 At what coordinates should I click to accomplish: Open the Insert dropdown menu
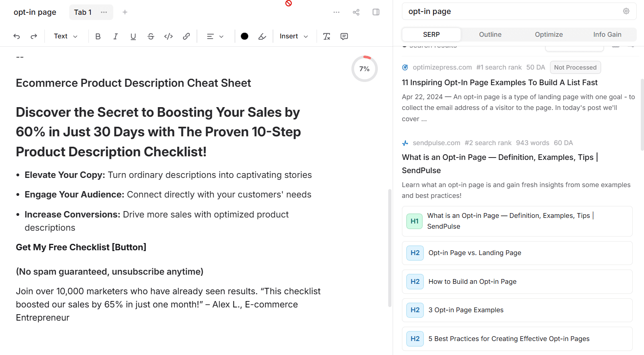294,36
